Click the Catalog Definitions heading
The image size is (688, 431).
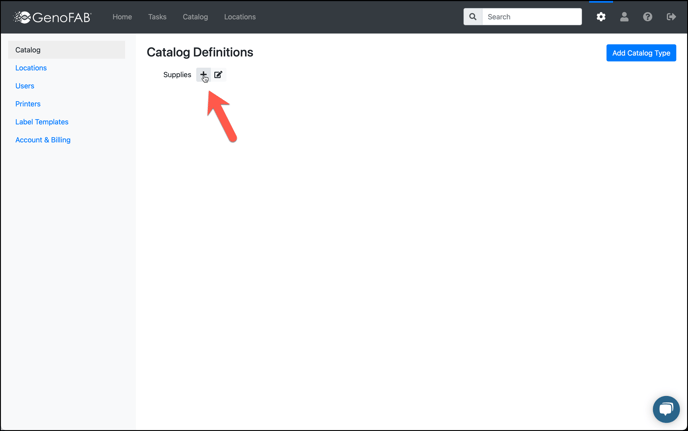(200, 52)
